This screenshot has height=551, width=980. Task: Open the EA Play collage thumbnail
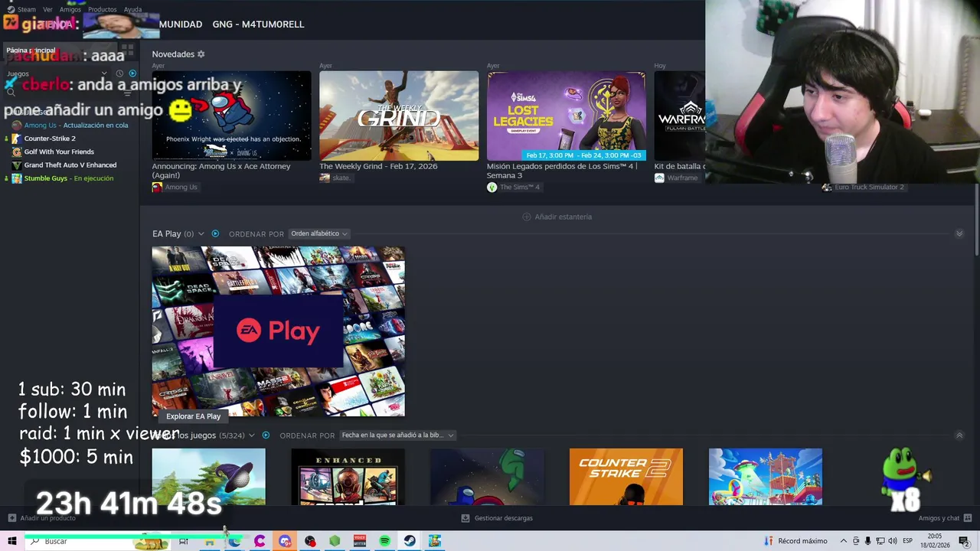[278, 331]
